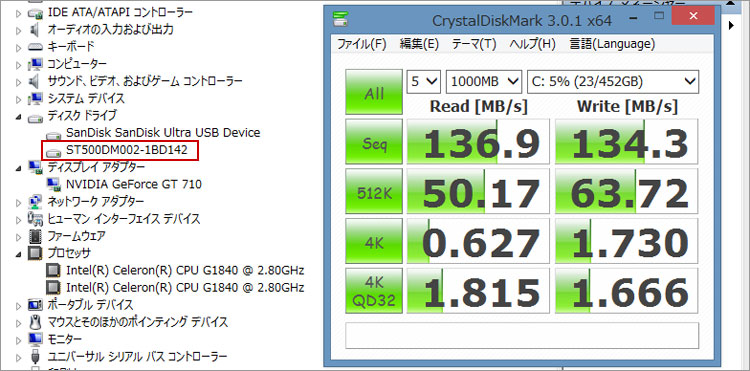Click the 4K QD32 read result 1.815
The image size is (750, 371).
tap(479, 291)
